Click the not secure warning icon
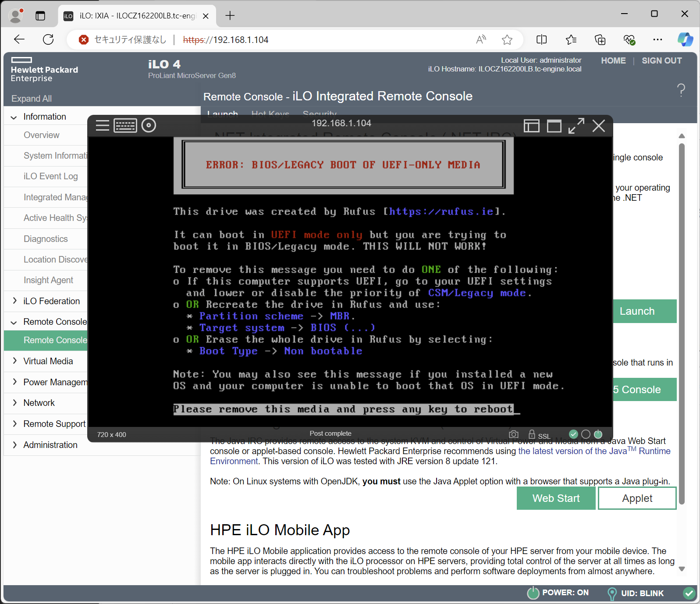Viewport: 700px width, 604px height. pos(84,40)
